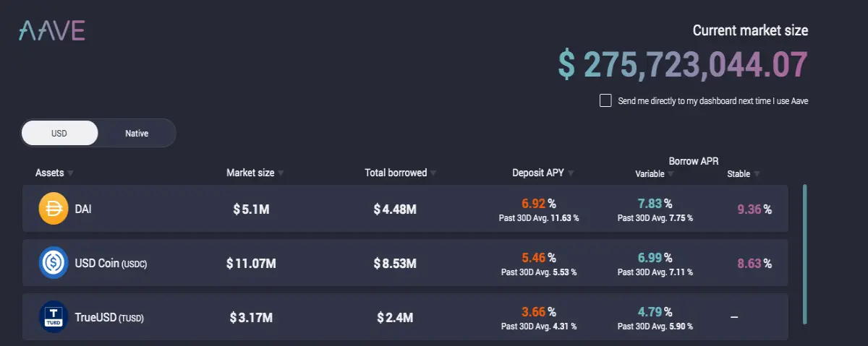Click DAI stable borrow APR 9.36 %
This screenshot has height=346, width=868.
754,209
